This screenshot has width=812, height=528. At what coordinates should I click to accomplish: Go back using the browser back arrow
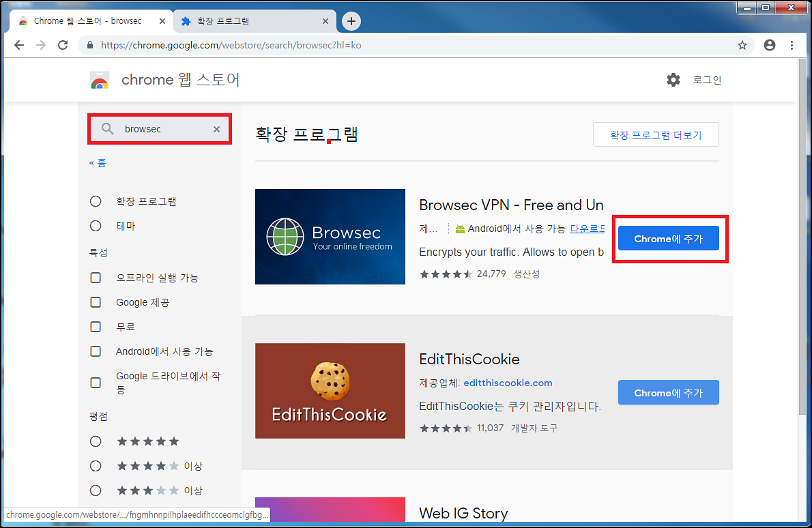click(x=19, y=45)
